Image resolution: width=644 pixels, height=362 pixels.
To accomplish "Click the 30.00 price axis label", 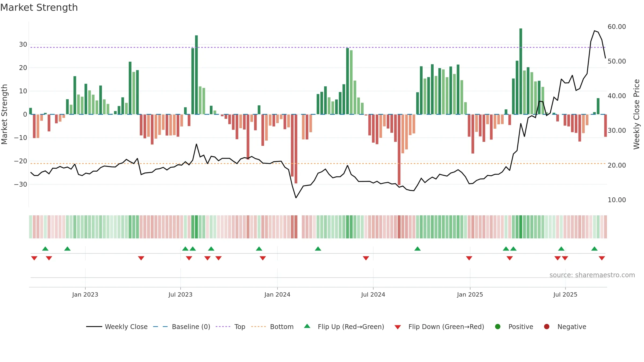I will point(617,131).
